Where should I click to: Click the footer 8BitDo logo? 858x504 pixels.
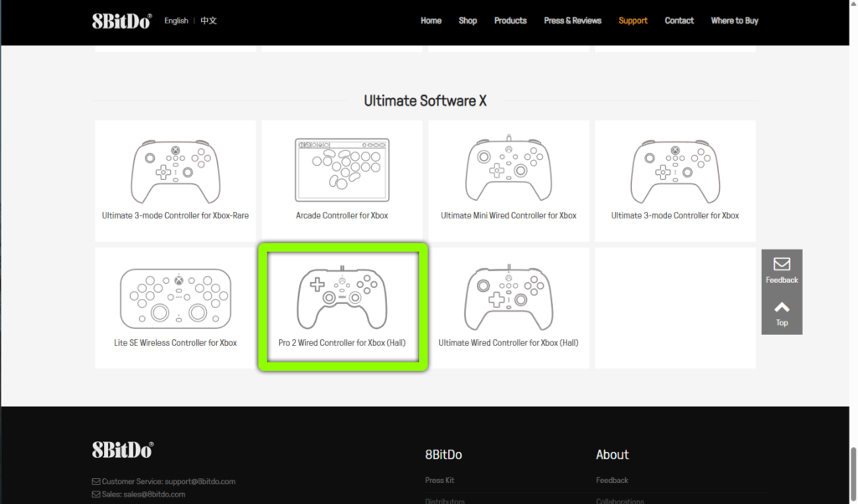click(x=122, y=450)
